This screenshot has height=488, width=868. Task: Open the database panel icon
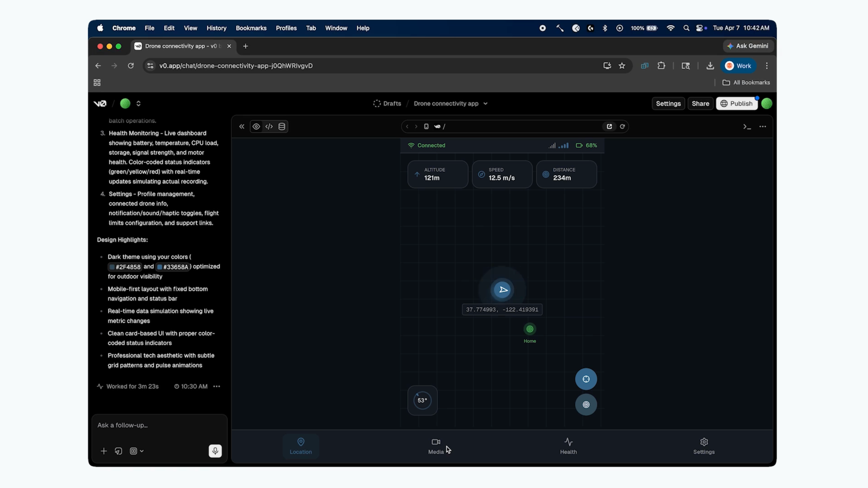pos(282,126)
